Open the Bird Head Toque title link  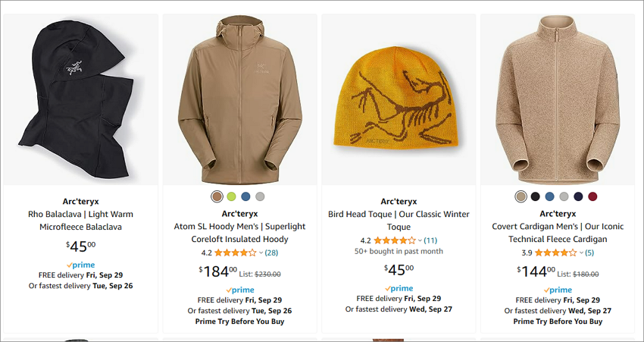coord(399,221)
